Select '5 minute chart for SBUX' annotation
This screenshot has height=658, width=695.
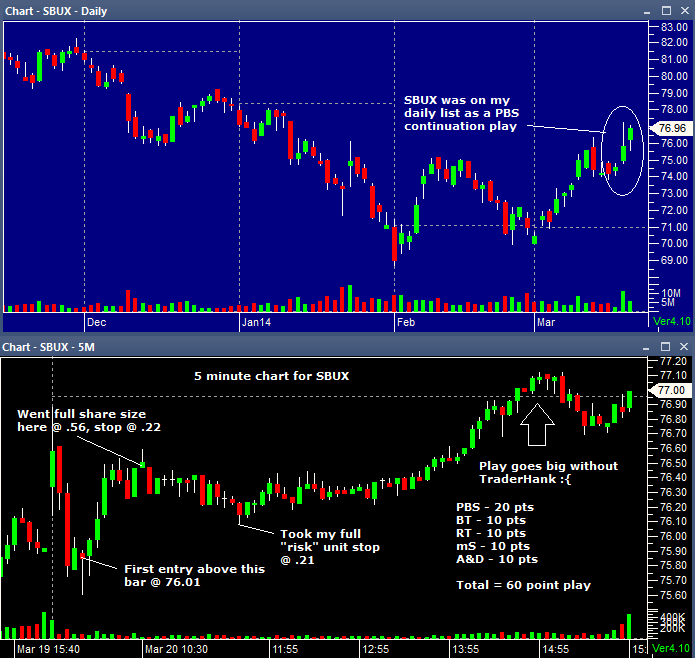271,376
